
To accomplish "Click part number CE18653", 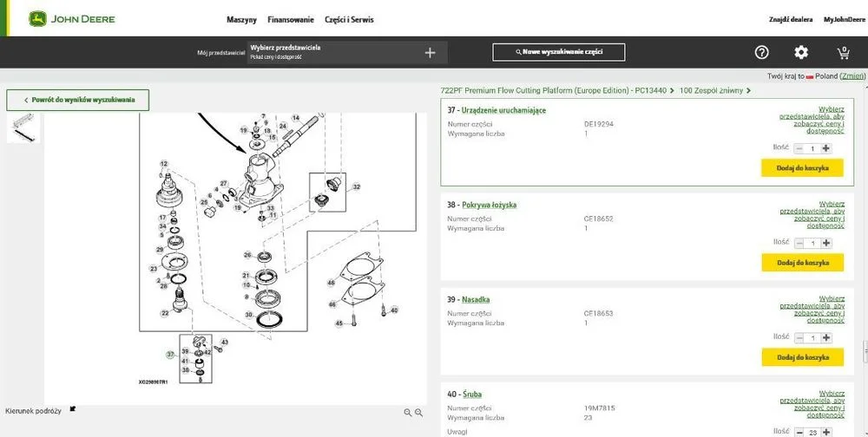I will pos(598,313).
